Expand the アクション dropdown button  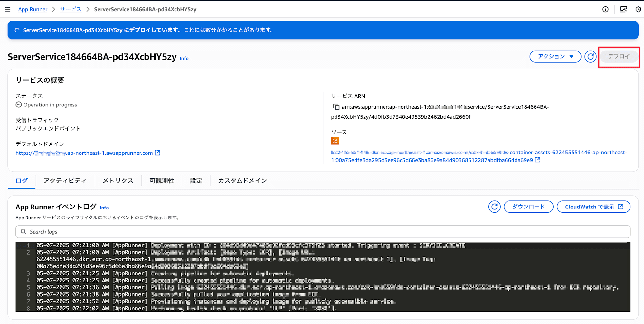[555, 56]
